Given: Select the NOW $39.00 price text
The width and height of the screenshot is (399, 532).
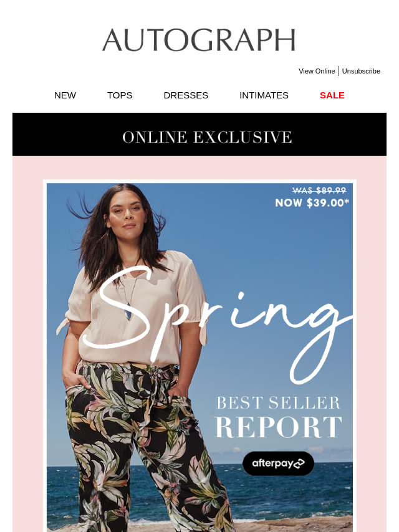Looking at the screenshot, I should (312, 203).
